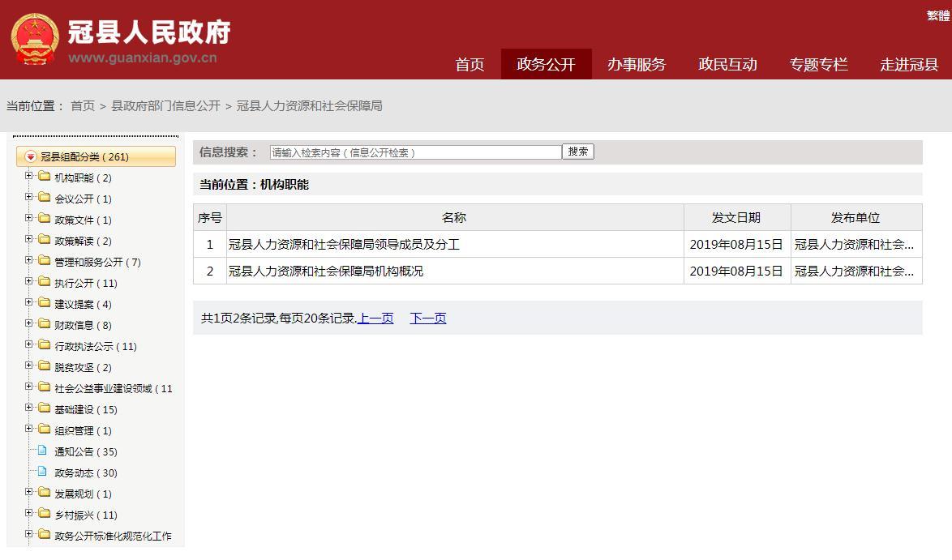This screenshot has height=560, width=952.
Task: Click the national emblem logo
Action: tap(35, 40)
